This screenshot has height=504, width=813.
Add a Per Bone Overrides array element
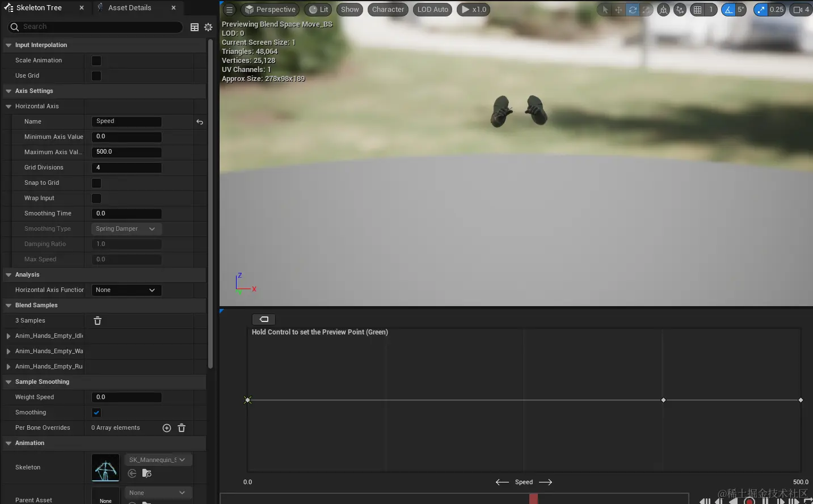click(x=167, y=428)
